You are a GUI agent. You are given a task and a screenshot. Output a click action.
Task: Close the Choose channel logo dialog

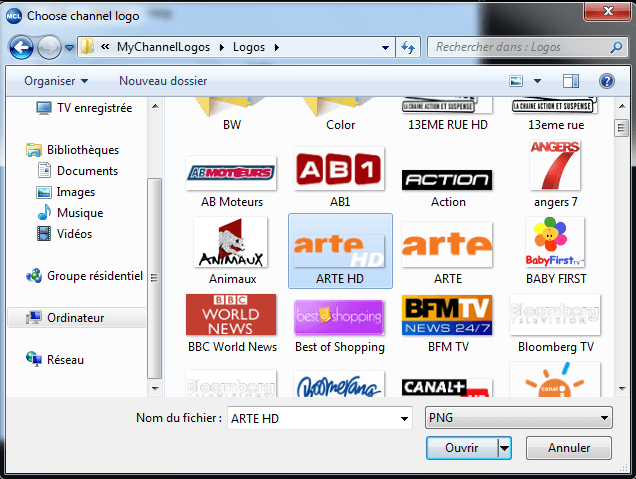(x=607, y=11)
